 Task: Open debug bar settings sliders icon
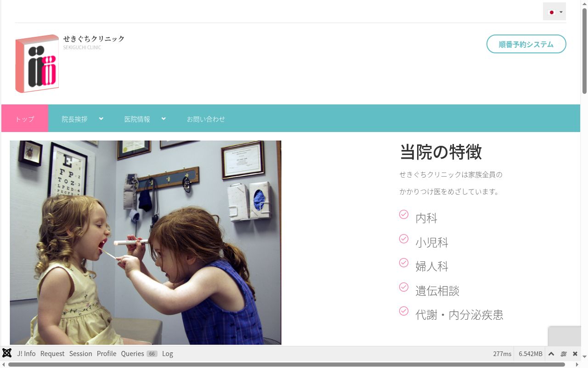[x=564, y=353]
